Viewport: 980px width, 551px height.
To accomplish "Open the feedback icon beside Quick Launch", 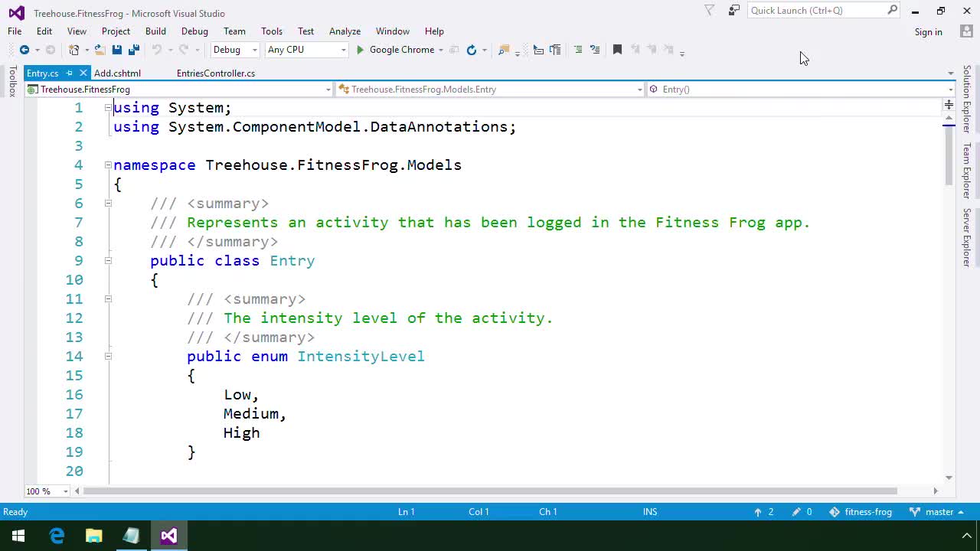I will [733, 11].
